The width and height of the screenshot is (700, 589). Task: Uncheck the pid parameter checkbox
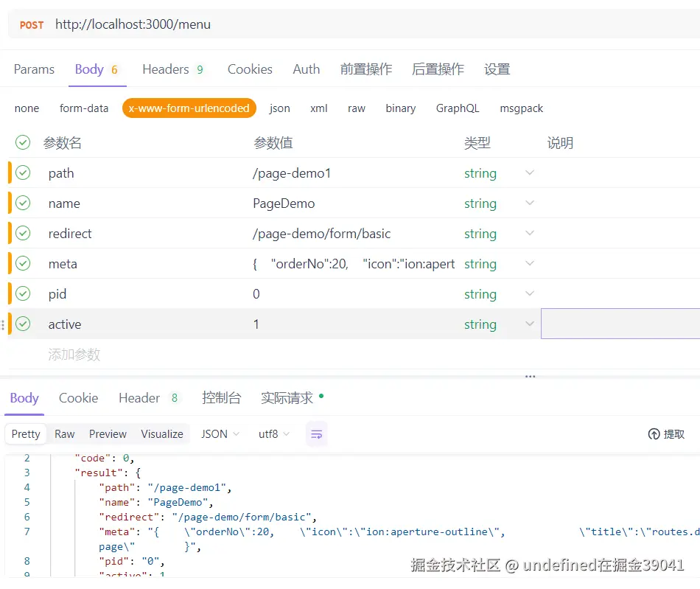[x=23, y=293]
